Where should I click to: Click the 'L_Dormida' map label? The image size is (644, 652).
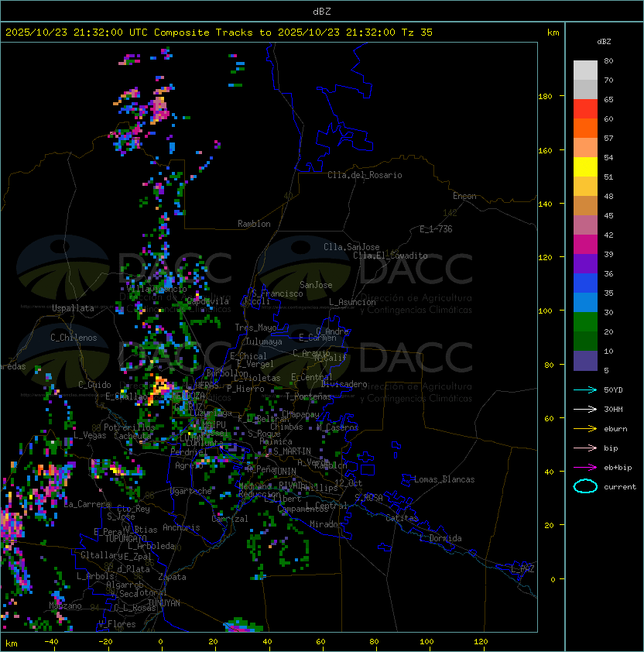(x=440, y=538)
